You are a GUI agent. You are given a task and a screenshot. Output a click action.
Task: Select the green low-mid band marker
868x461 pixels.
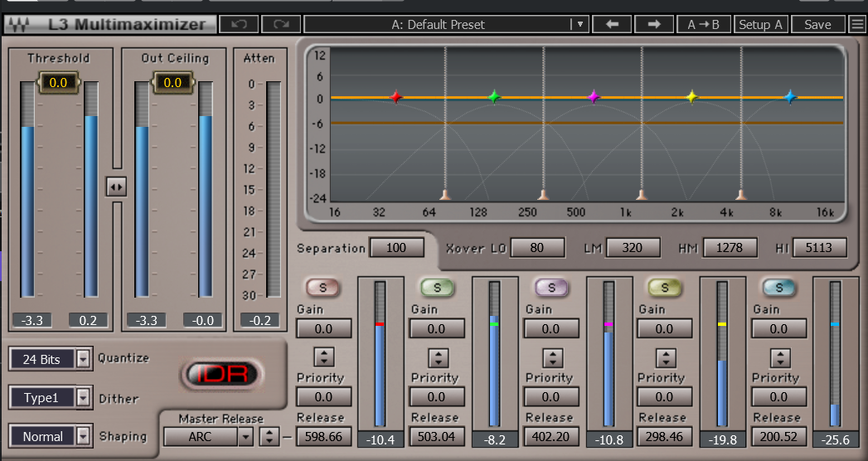click(x=494, y=97)
